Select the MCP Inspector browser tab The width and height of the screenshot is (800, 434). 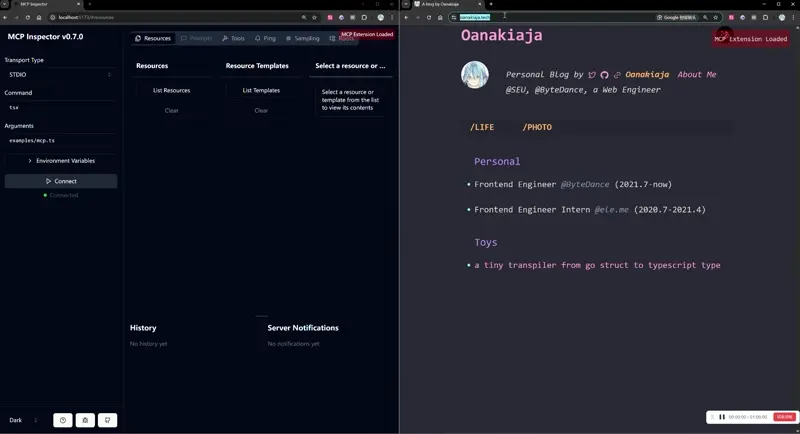[x=46, y=4]
